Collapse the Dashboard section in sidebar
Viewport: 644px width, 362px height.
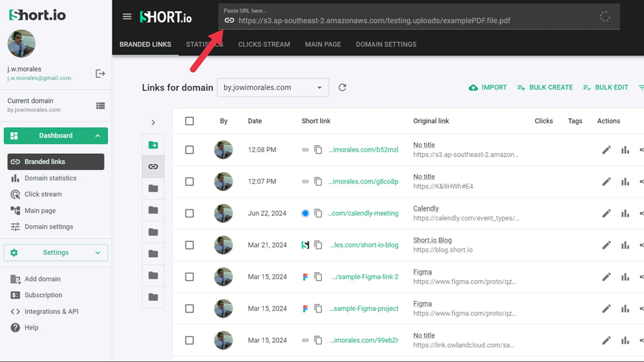coord(56,135)
